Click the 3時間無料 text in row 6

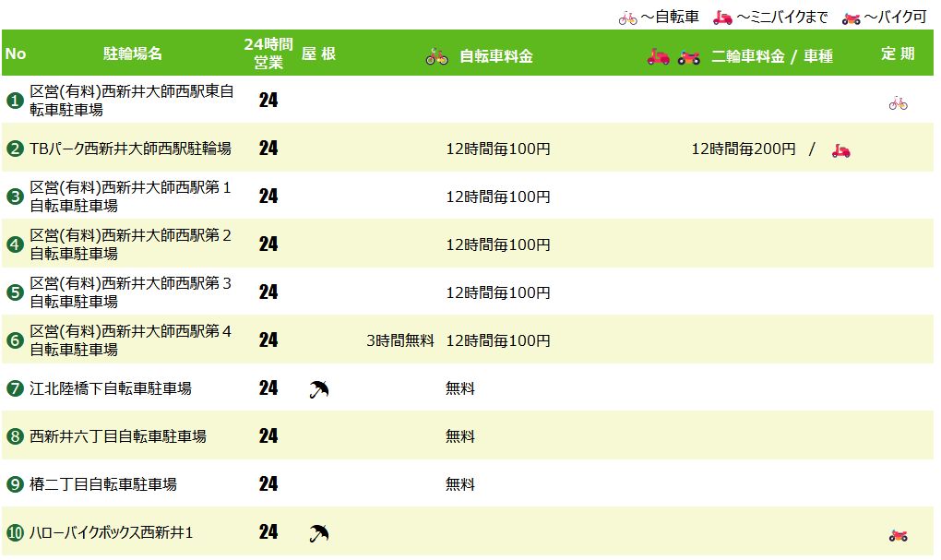click(x=399, y=340)
